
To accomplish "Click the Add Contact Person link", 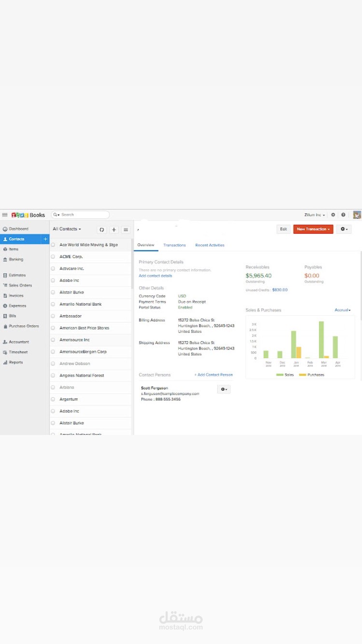I will (x=214, y=375).
